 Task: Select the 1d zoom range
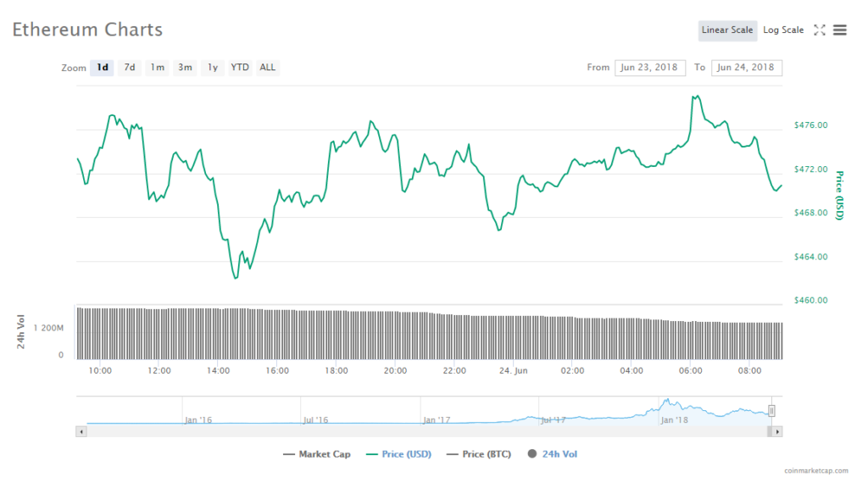pyautogui.click(x=103, y=68)
